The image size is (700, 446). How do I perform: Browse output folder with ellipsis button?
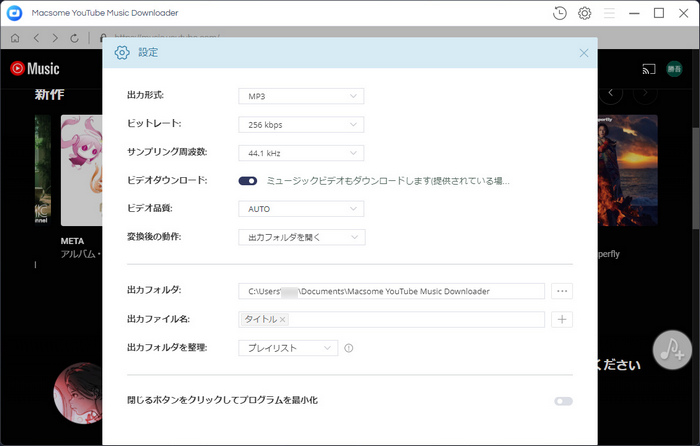coord(562,291)
